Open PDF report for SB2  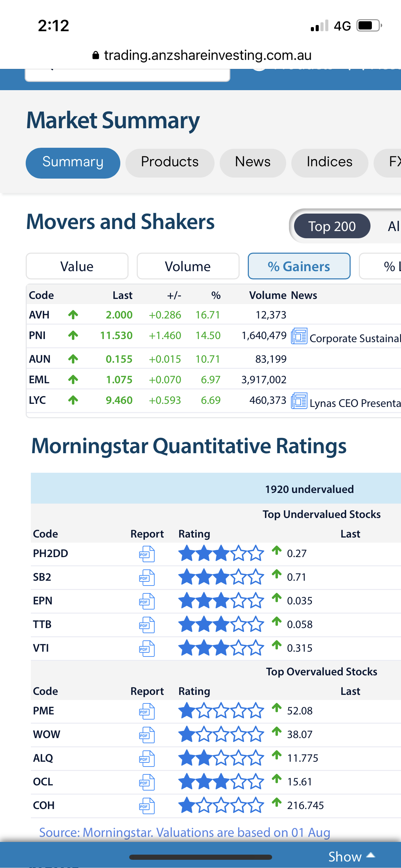tap(147, 578)
